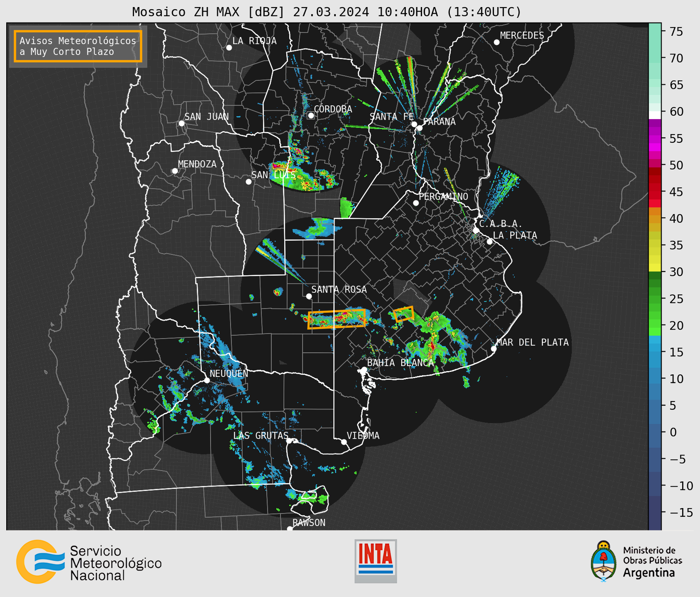Click the SANTA FE city marker dot

(414, 124)
